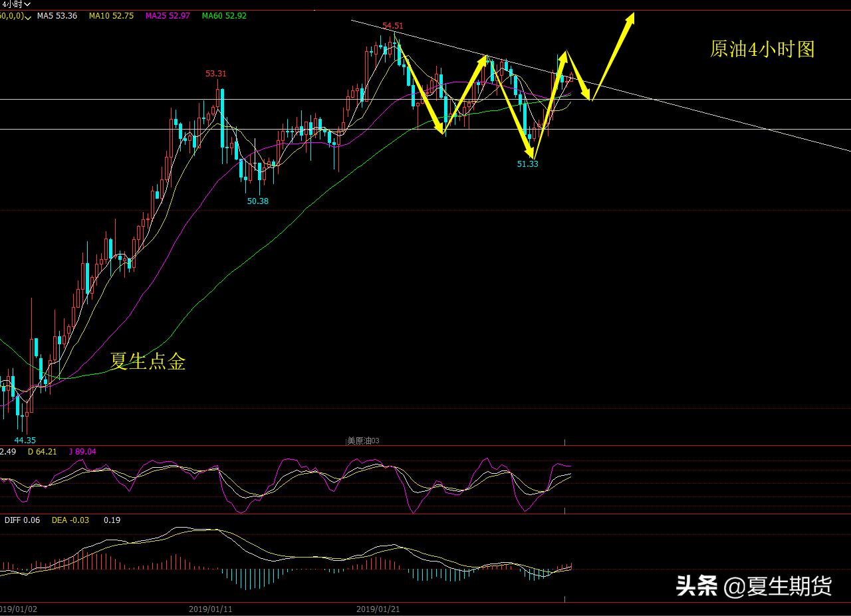Click the 54.51 high price label
The height and width of the screenshot is (616, 851).
(392, 26)
